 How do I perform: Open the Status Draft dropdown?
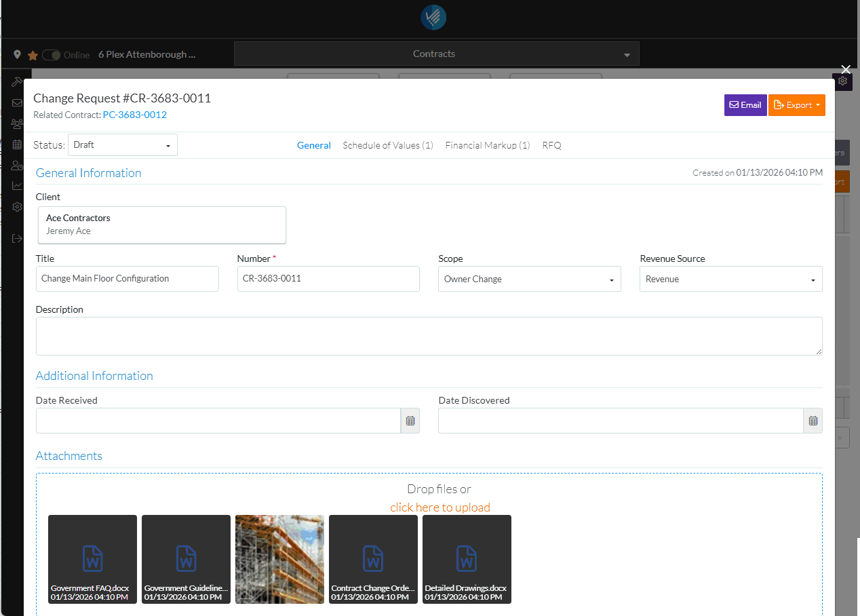click(x=123, y=145)
